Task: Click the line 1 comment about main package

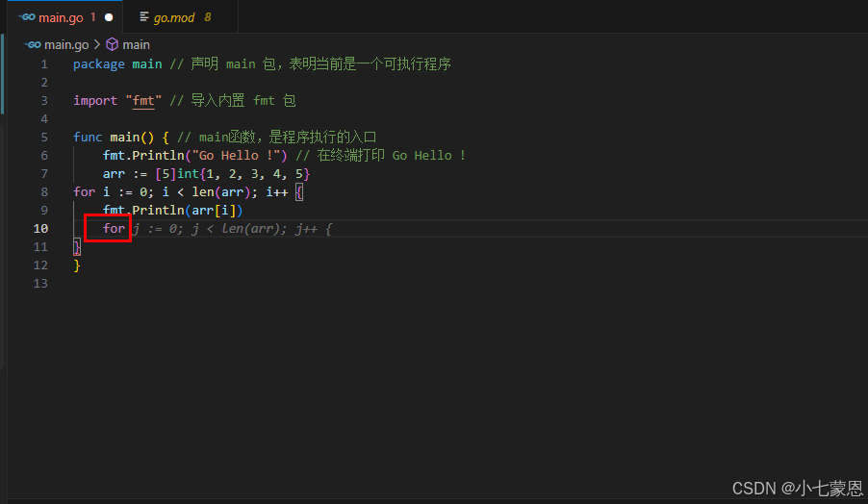Action: coord(311,64)
